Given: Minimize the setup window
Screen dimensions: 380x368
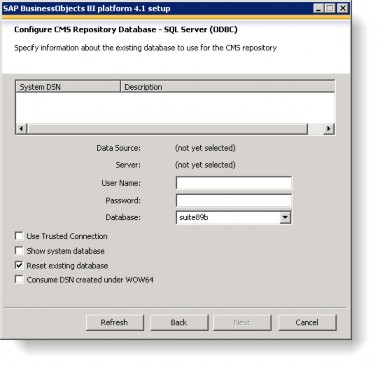Looking at the screenshot, I should tap(319, 8).
